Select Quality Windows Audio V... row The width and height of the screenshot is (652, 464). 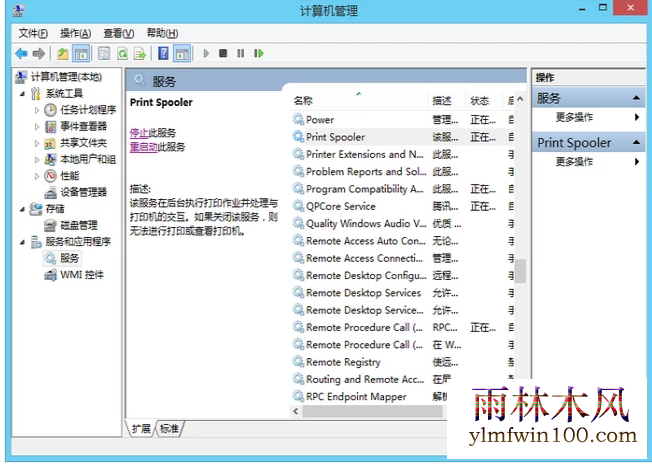[403, 223]
